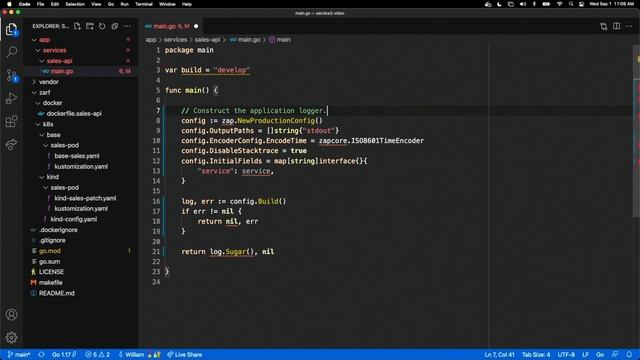Image resolution: width=640 pixels, height=360 pixels.
Task: Open changes icon in the editor toolbar
Action: coord(604,26)
